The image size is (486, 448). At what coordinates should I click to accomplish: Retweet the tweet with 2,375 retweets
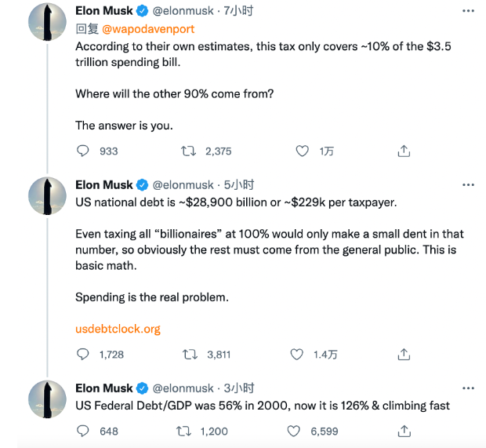(189, 151)
